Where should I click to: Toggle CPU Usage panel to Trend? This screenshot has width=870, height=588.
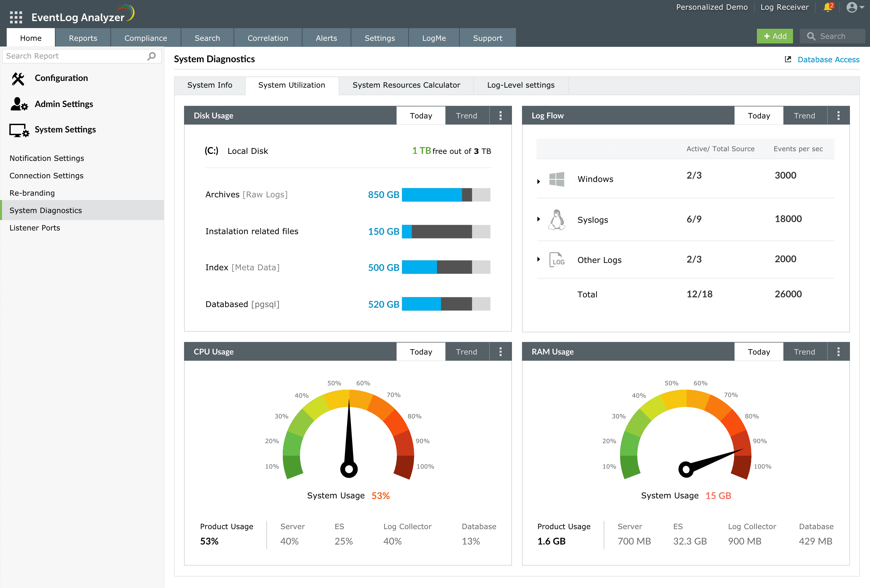coord(466,352)
